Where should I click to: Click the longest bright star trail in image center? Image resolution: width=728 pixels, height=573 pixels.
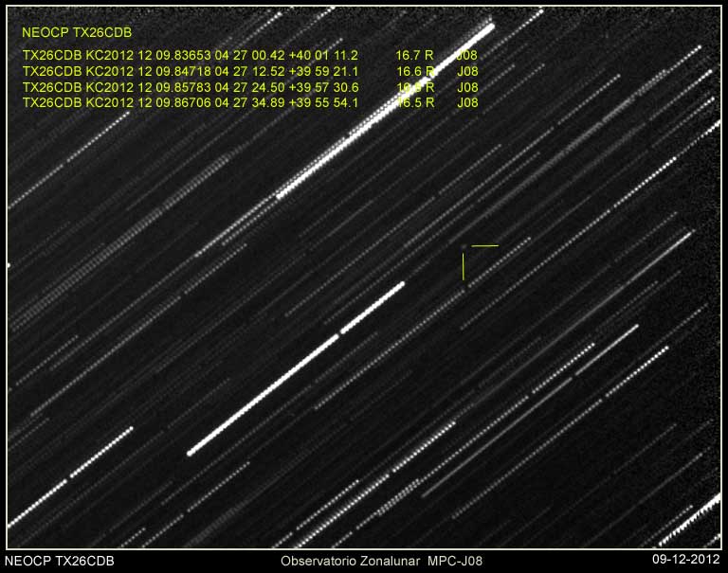(x=264, y=395)
